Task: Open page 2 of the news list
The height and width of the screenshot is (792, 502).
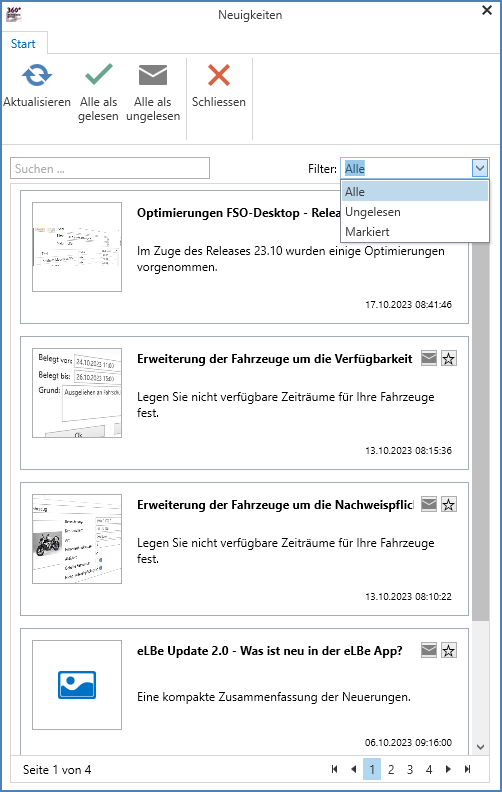Action: tap(391, 769)
